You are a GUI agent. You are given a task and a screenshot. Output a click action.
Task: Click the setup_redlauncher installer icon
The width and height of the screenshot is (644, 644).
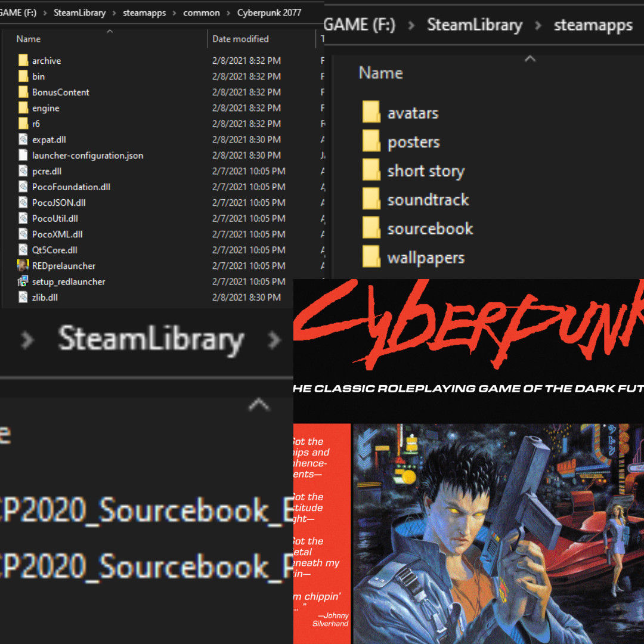[x=23, y=281]
